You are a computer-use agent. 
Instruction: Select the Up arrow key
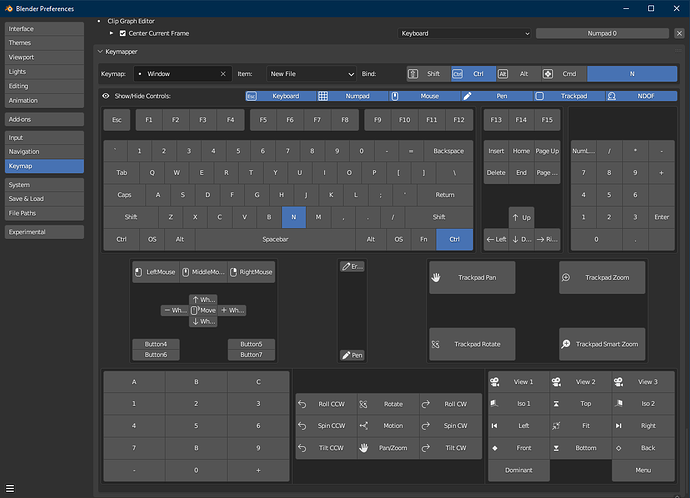(x=521, y=217)
